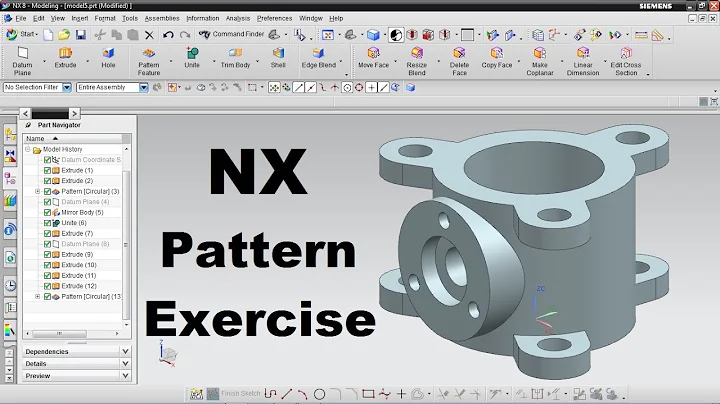Activate the Make Coplanar tool
This screenshot has width=720, height=404.
pyautogui.click(x=540, y=61)
